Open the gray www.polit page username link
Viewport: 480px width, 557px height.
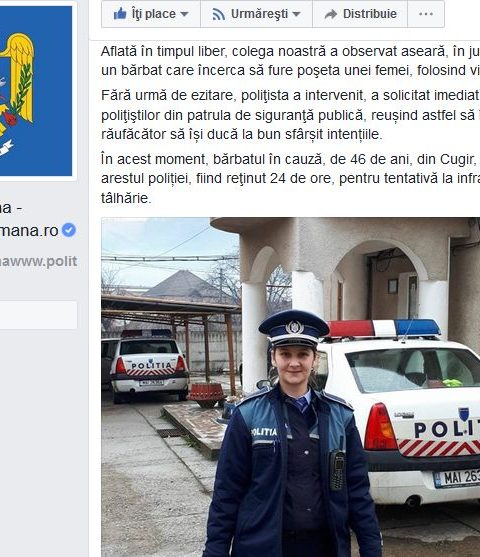tap(38, 261)
